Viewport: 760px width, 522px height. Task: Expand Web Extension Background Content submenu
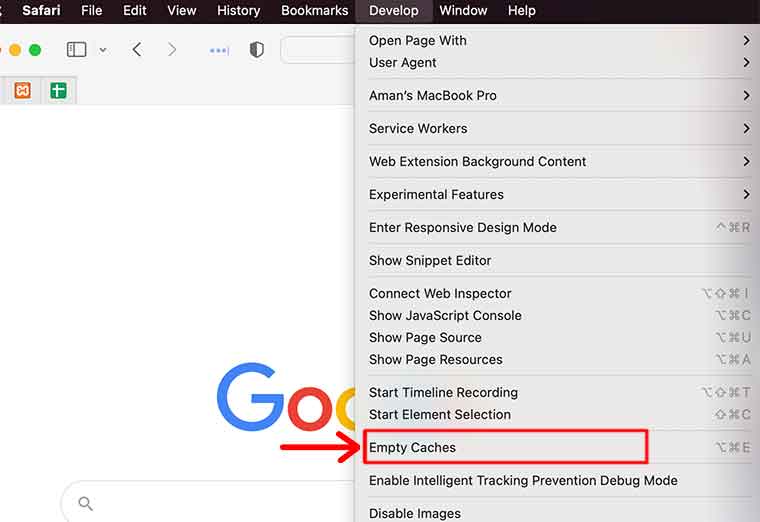click(x=559, y=162)
